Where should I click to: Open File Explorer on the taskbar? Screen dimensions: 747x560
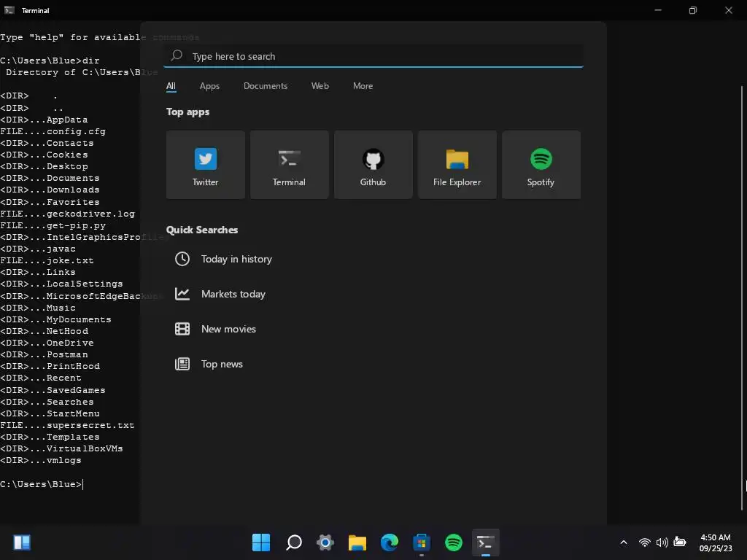[x=357, y=542]
